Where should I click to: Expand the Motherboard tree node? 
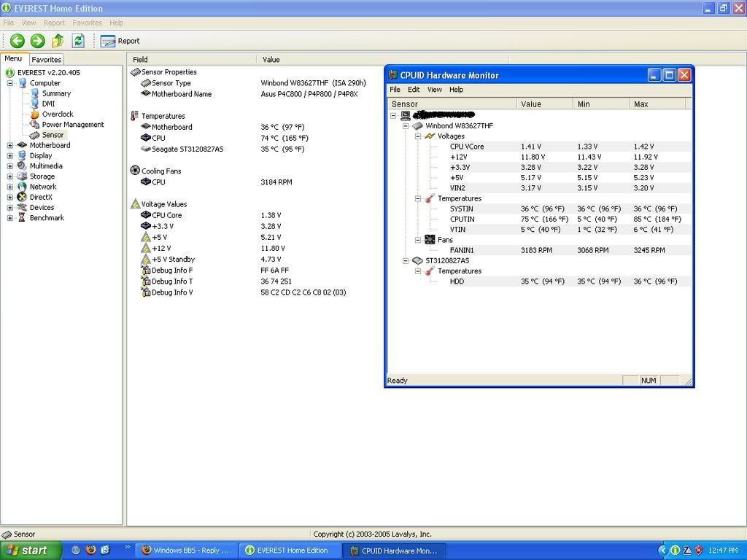(x=10, y=145)
